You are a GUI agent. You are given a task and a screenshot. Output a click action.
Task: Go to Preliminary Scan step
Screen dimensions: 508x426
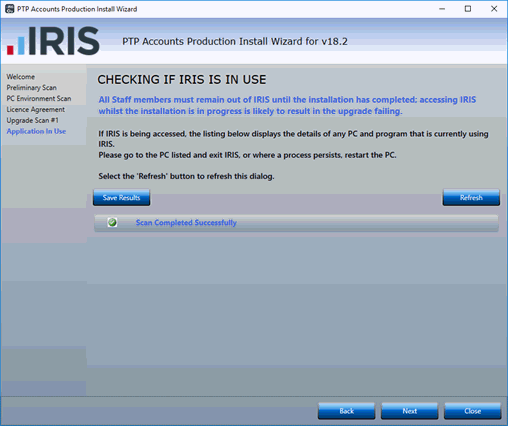[x=32, y=88]
